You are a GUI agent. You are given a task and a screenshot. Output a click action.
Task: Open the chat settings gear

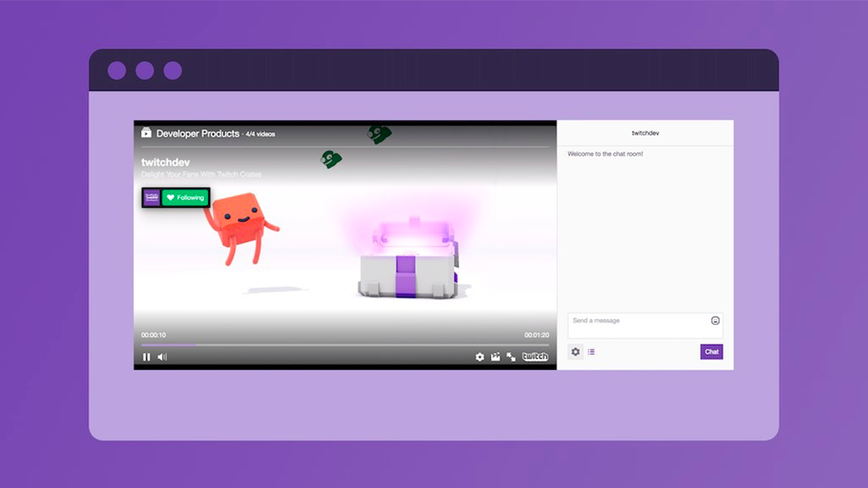[x=576, y=351]
